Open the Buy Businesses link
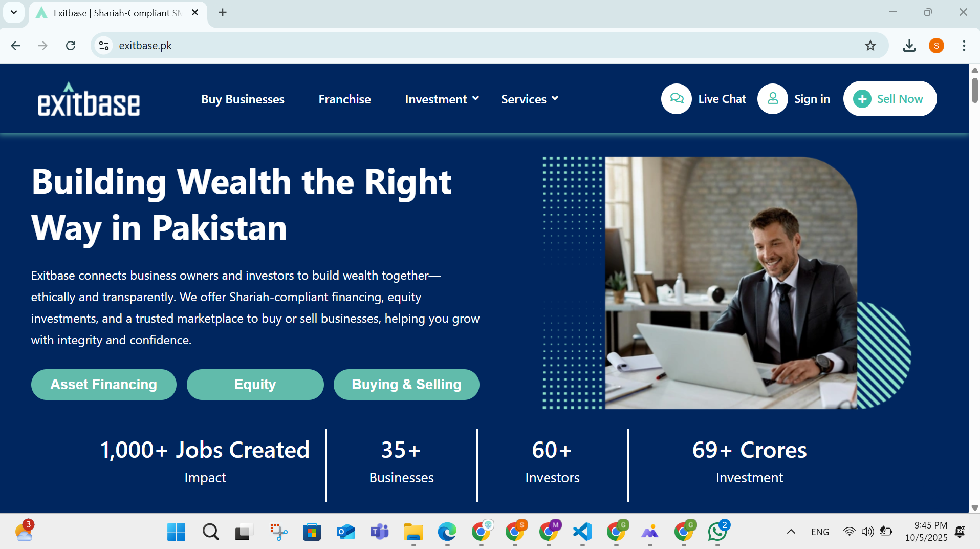 click(x=243, y=99)
